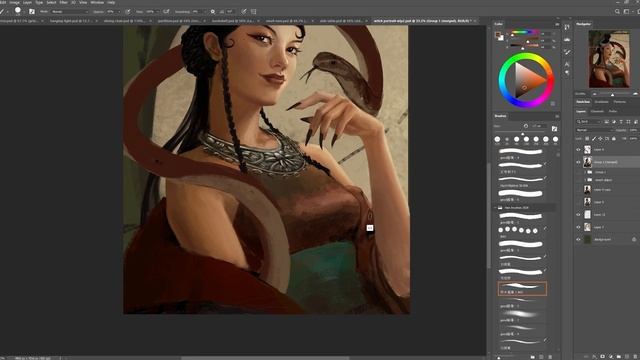640x360 pixels.
Task: Switch to the witch portrait document tab
Action: pyautogui.click(x=423, y=20)
